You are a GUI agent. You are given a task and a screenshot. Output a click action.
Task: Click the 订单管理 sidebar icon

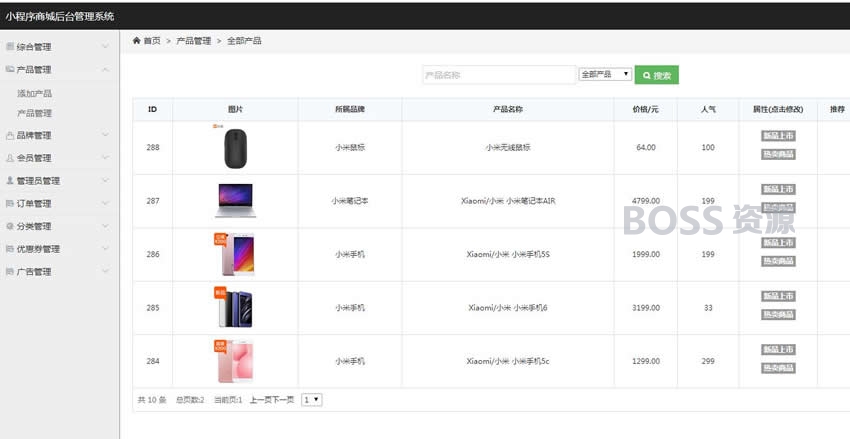(10, 203)
